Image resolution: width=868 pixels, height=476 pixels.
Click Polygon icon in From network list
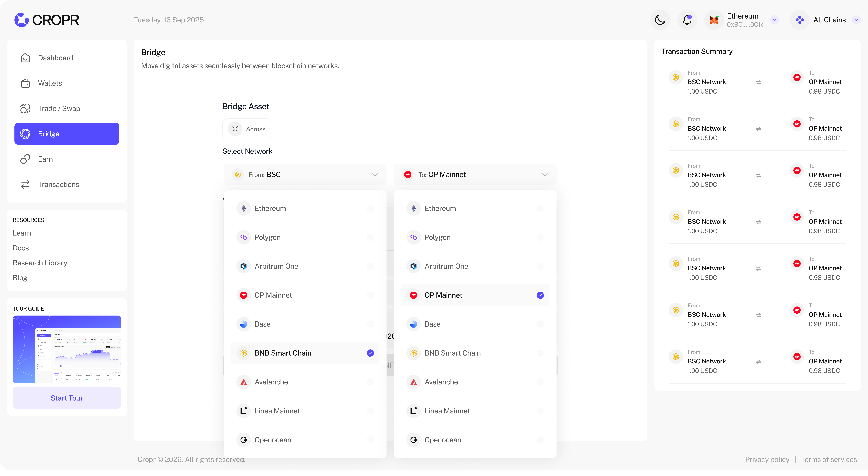coord(244,238)
